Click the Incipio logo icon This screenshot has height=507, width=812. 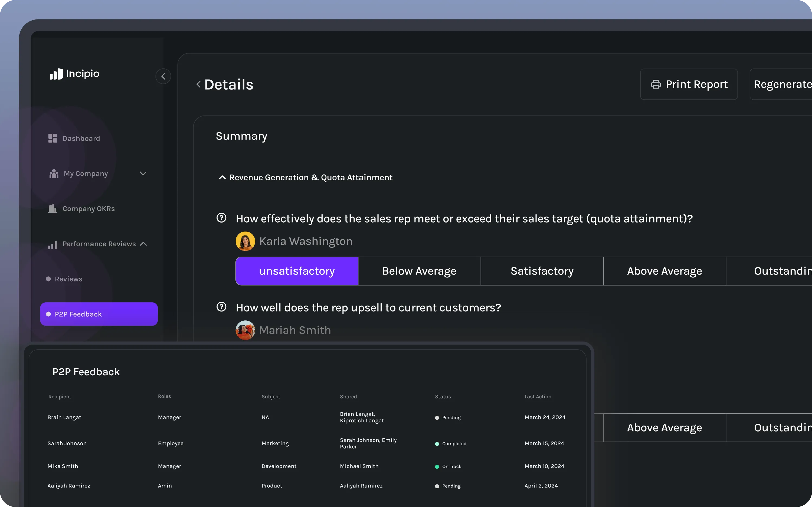point(56,74)
